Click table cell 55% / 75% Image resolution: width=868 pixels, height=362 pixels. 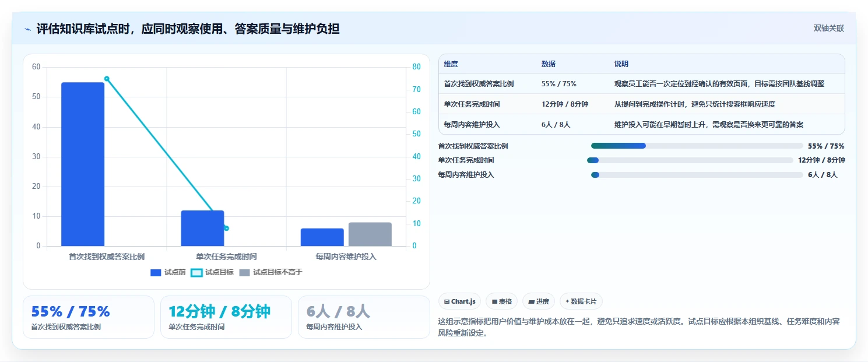[558, 84]
